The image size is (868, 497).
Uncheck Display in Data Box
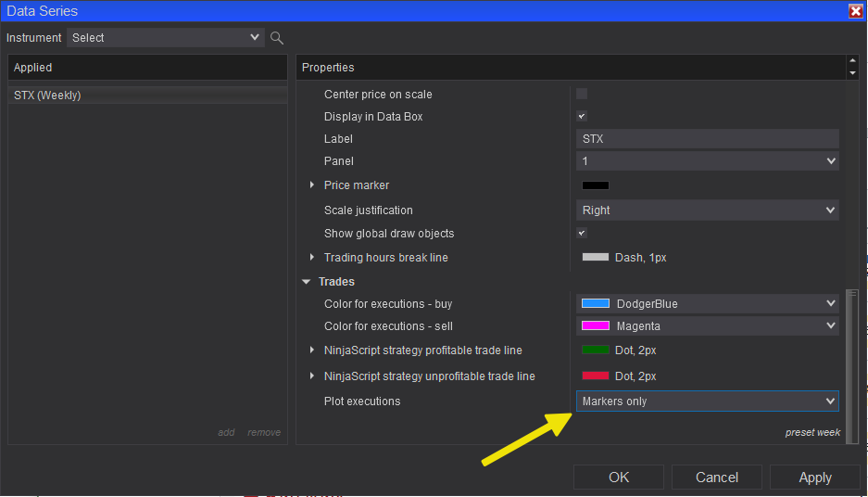(581, 116)
